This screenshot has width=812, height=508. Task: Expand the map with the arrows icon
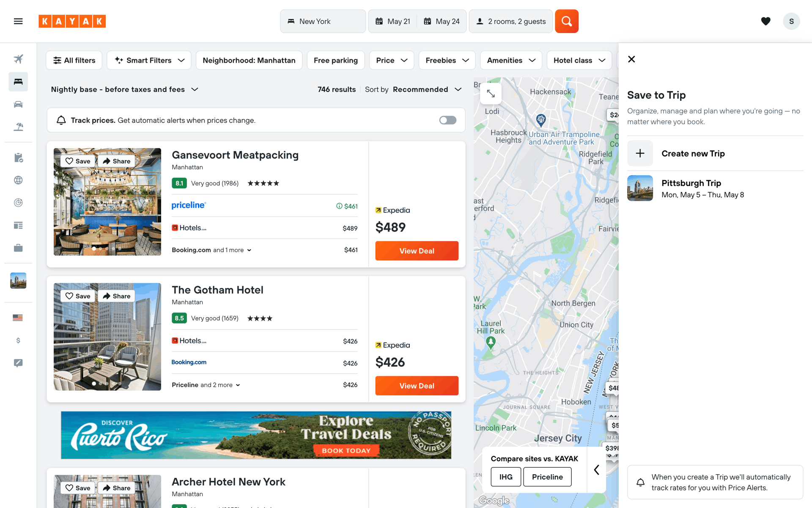[x=491, y=94]
